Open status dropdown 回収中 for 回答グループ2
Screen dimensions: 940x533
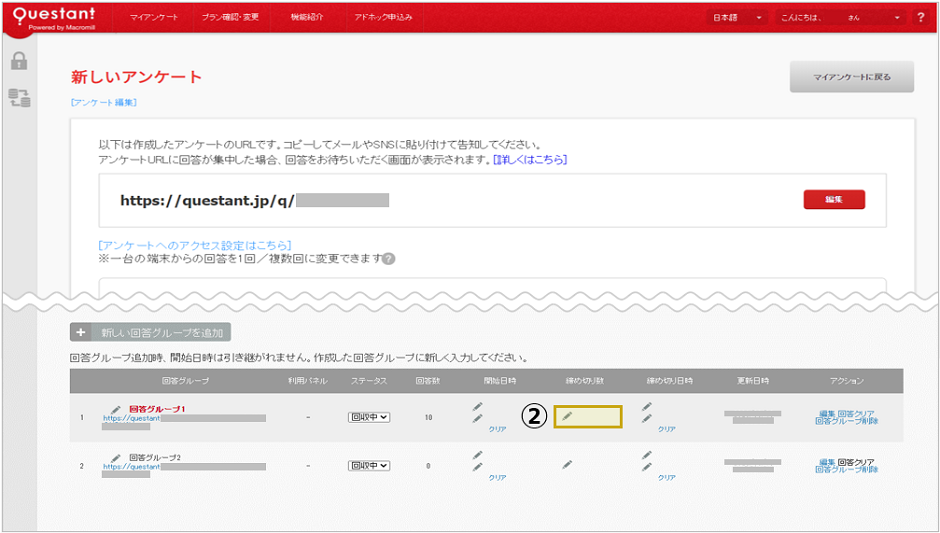(369, 466)
